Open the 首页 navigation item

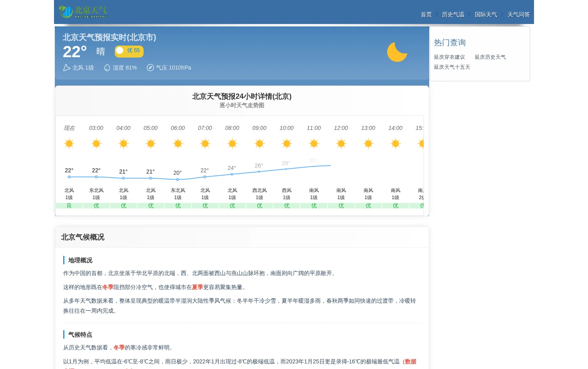[426, 14]
